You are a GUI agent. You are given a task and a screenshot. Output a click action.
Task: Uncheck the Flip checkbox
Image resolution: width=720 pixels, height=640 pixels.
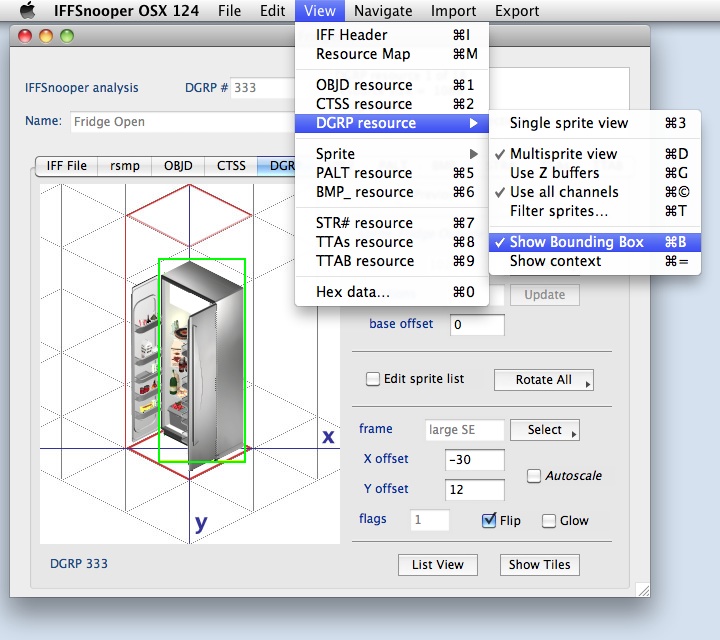tap(489, 520)
